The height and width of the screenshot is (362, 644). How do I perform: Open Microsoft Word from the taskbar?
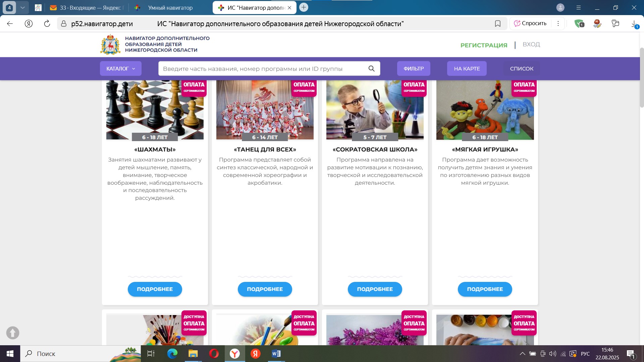tap(276, 354)
